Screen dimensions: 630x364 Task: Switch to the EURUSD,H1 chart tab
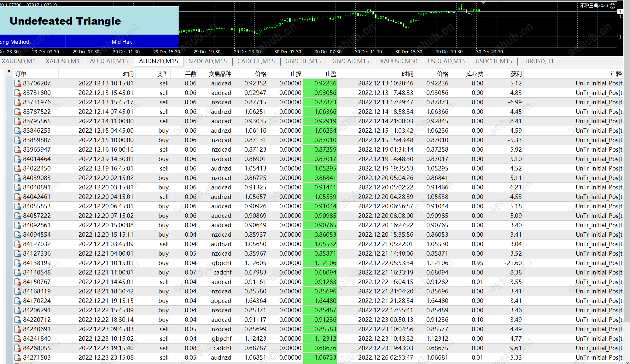tap(538, 61)
